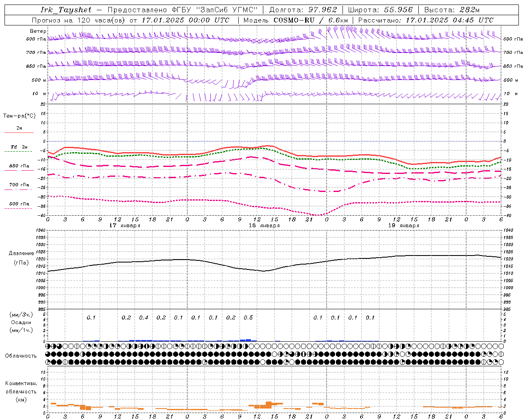
Task: Click the '(км)' convective cloud unit label
Action: click(21, 399)
